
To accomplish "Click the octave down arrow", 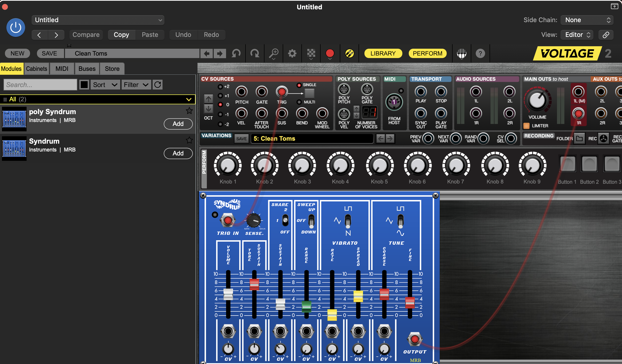I will (x=209, y=109).
